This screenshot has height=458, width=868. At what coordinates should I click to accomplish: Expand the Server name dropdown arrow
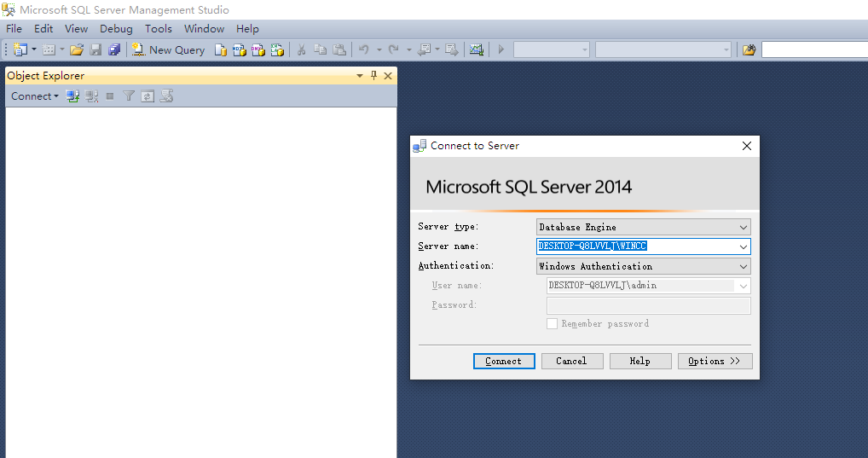743,246
